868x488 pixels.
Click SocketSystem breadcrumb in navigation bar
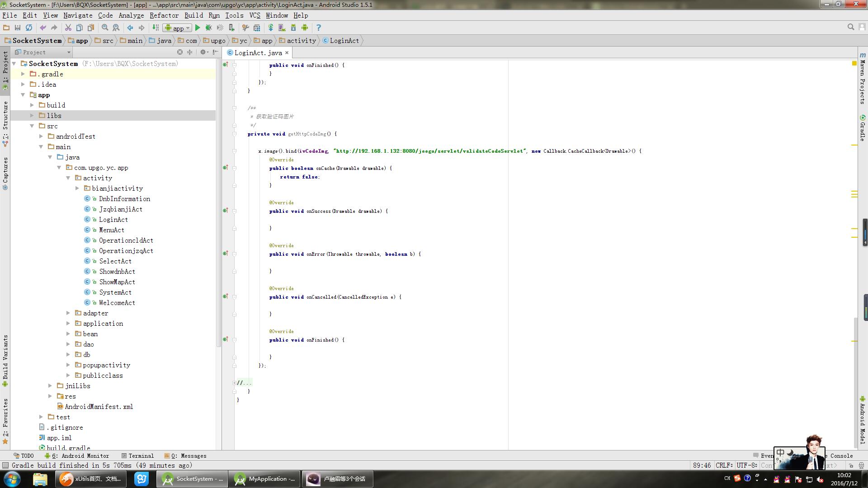33,41
